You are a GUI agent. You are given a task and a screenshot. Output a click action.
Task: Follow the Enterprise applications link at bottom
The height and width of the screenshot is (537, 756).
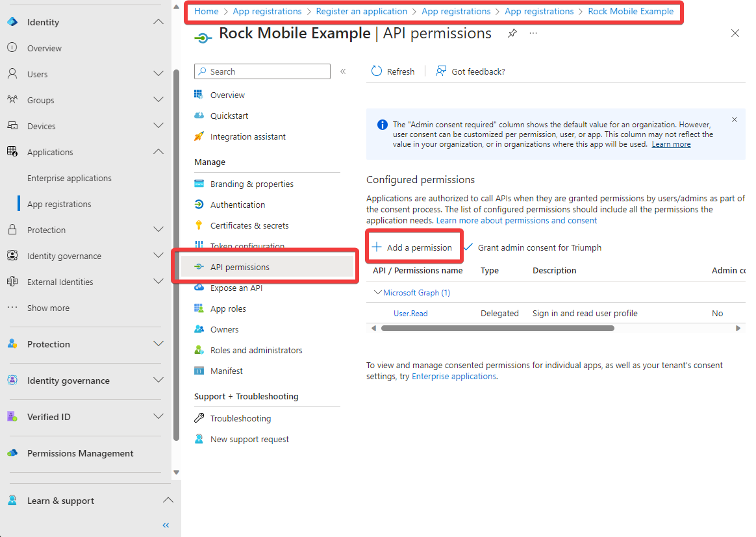coord(454,376)
